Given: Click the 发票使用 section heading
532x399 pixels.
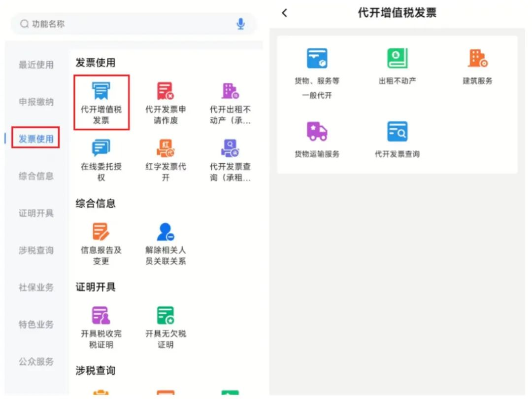Looking at the screenshot, I should tap(96, 63).
